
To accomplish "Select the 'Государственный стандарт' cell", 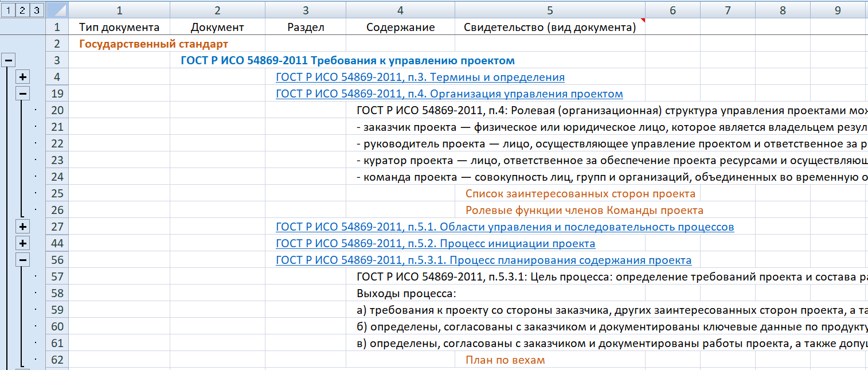I will point(153,44).
